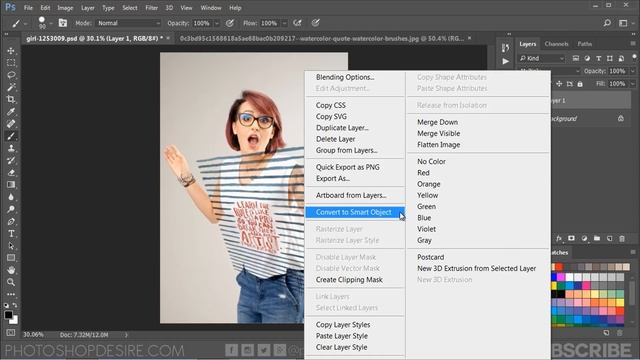Open Brush Preset picker dropdown
The width and height of the screenshot is (640, 360).
(x=51, y=23)
